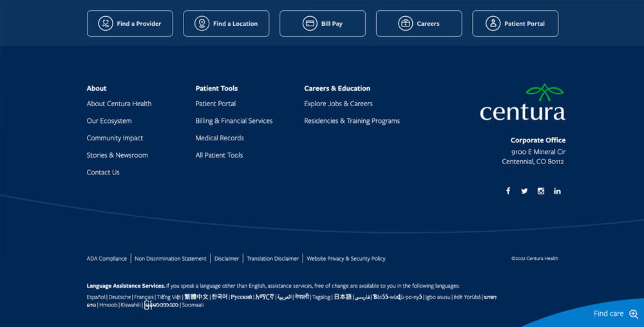Go to the Patient Portal button

coord(515,24)
